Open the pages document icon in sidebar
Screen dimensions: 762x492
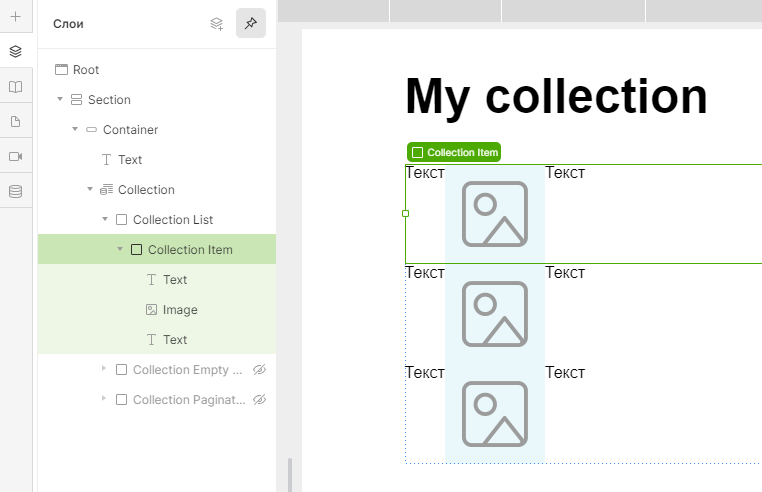click(16, 122)
